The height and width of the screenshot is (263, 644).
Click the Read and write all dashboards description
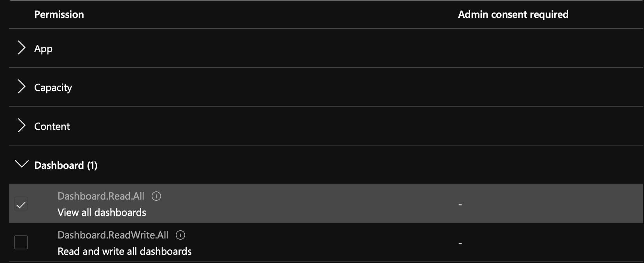124,251
